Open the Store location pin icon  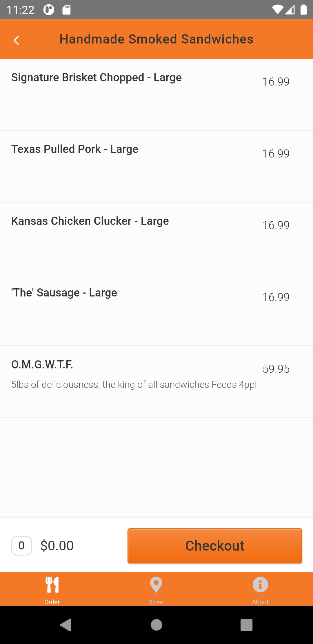coord(156,584)
